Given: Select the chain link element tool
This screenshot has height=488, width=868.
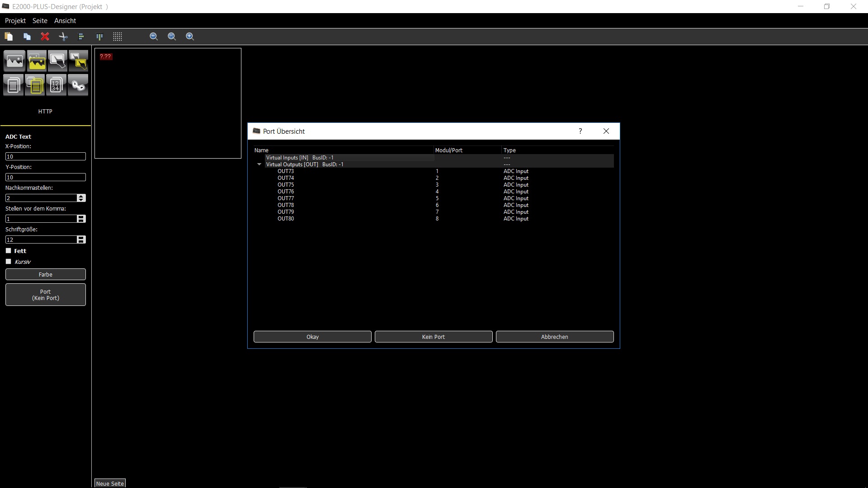Looking at the screenshot, I should tap(78, 85).
